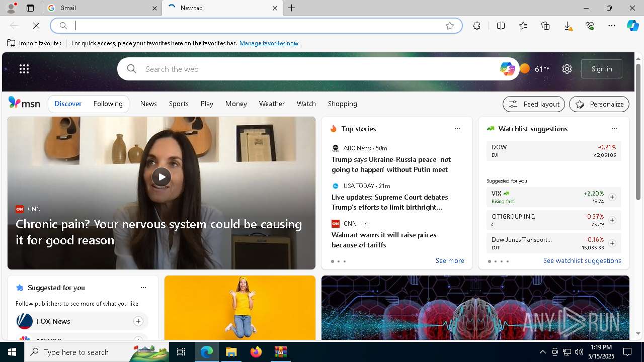Open the DOW index row
Image resolution: width=644 pixels, height=362 pixels.
click(x=553, y=151)
